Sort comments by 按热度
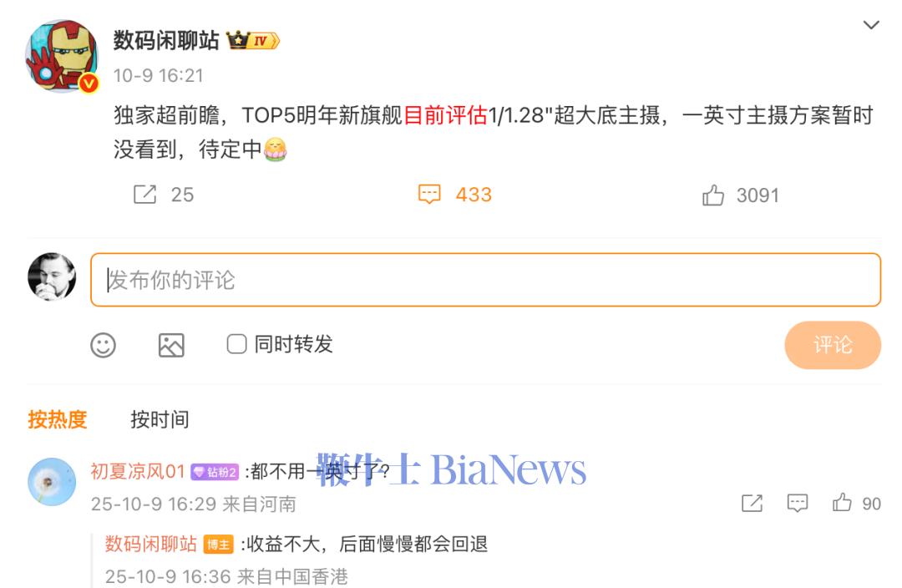This screenshot has height=588, width=902. 58,419
